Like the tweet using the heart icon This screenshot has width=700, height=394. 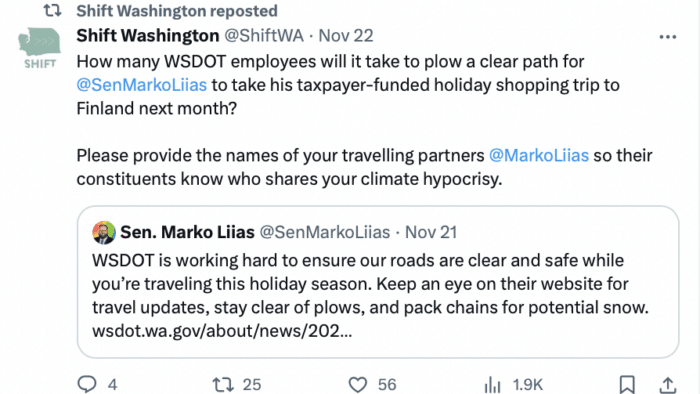358,384
